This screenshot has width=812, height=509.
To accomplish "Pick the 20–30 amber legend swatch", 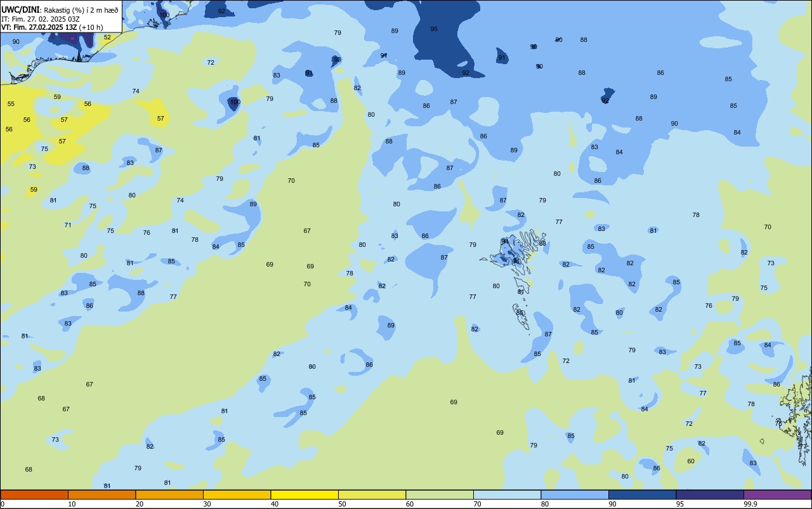I will click(169, 494).
